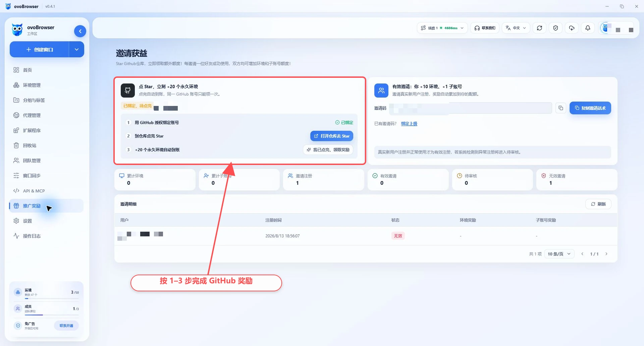Viewport: 644px width, 346px height.
Task: Click 复制邀请话术 button
Action: pyautogui.click(x=590, y=108)
